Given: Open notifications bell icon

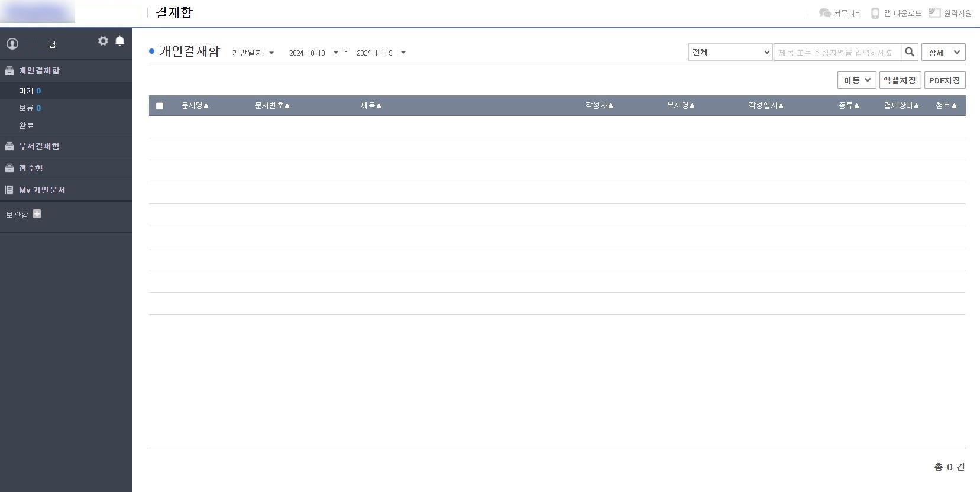Looking at the screenshot, I should 119,41.
